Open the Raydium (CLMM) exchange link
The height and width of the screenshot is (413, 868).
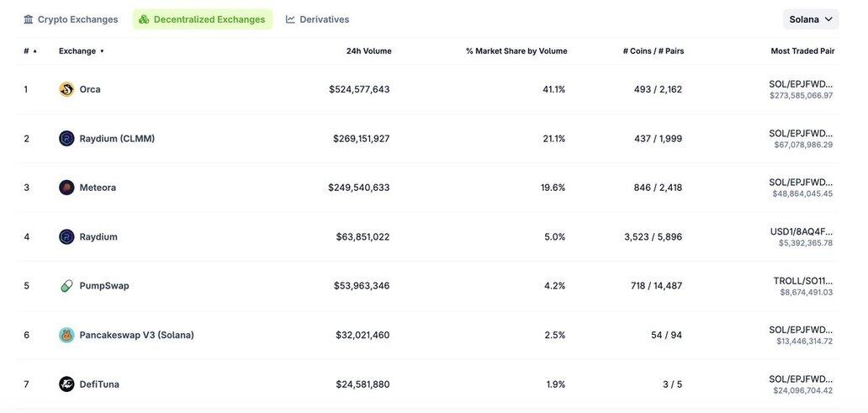click(117, 139)
